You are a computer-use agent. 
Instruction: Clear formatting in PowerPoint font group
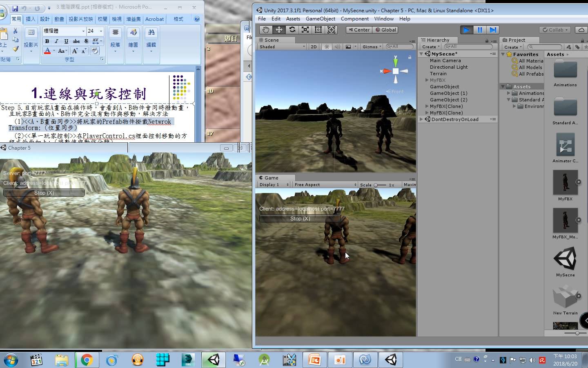click(95, 51)
